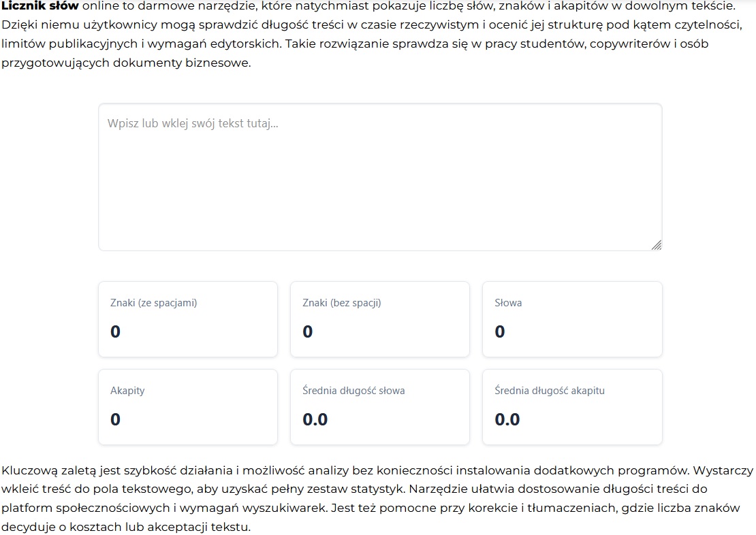Click the "Akapity" counter label
The image size is (756, 535).
pyautogui.click(x=127, y=391)
